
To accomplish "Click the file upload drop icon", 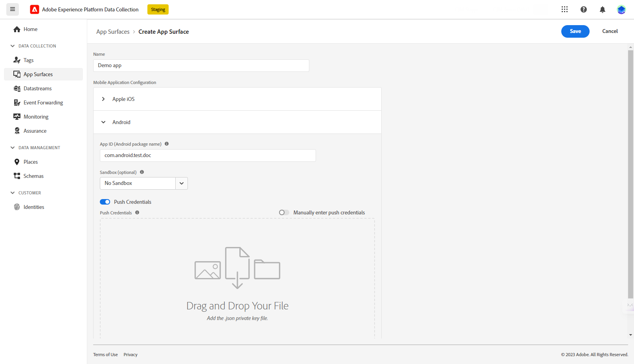I will 237,268.
